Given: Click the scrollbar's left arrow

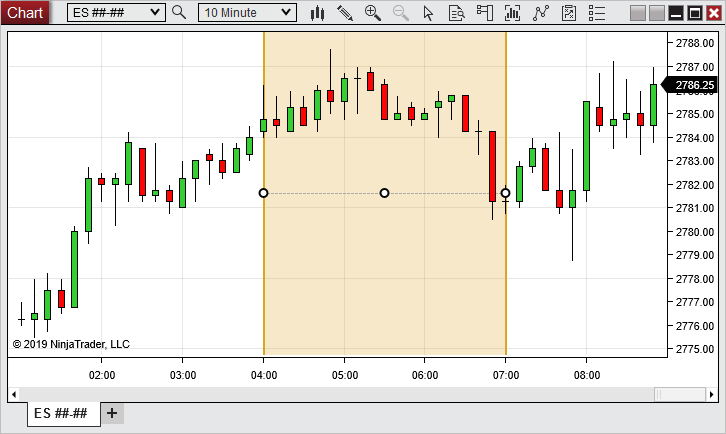Looking at the screenshot, I should coord(13,395).
